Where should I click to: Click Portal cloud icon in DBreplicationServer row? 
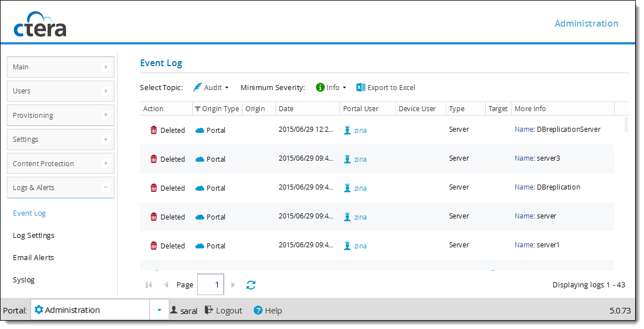pos(200,131)
